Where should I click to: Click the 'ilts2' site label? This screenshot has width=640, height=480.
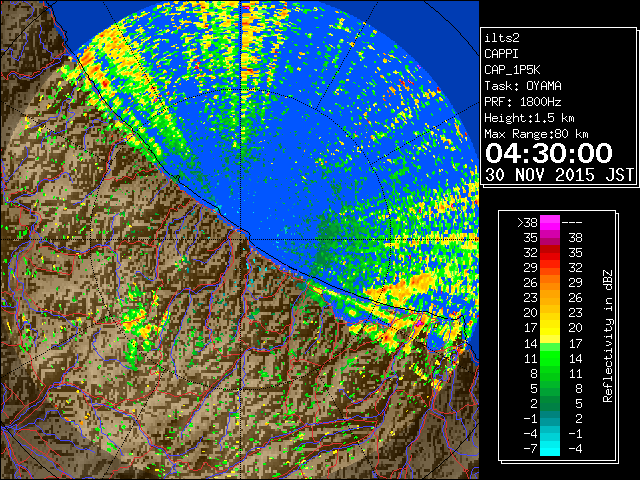(x=502, y=38)
